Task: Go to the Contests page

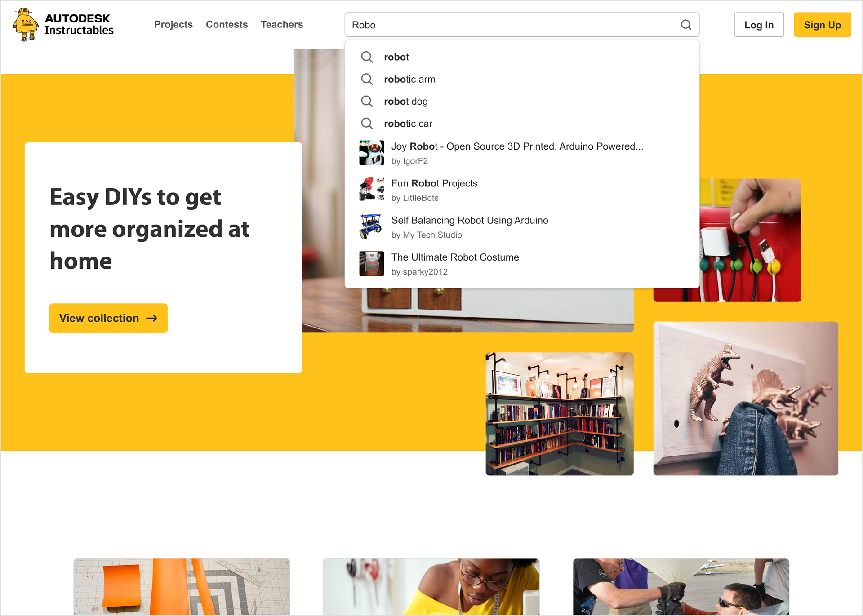Action: coord(227,24)
